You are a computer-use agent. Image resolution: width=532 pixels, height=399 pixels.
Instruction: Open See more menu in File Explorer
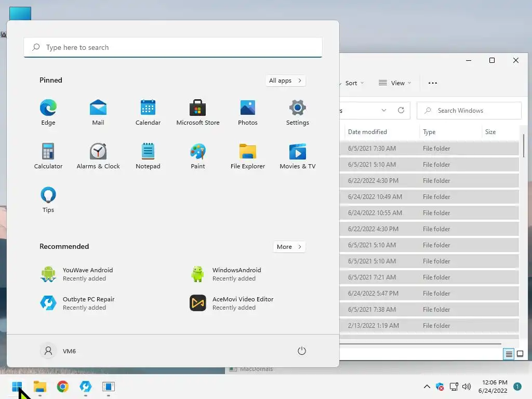tap(433, 83)
